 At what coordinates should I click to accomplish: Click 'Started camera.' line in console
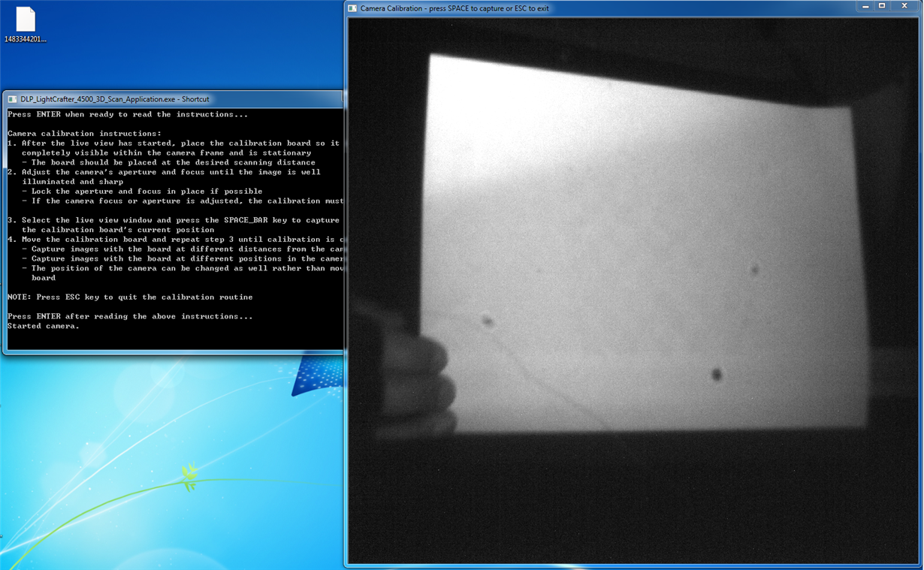(x=44, y=326)
